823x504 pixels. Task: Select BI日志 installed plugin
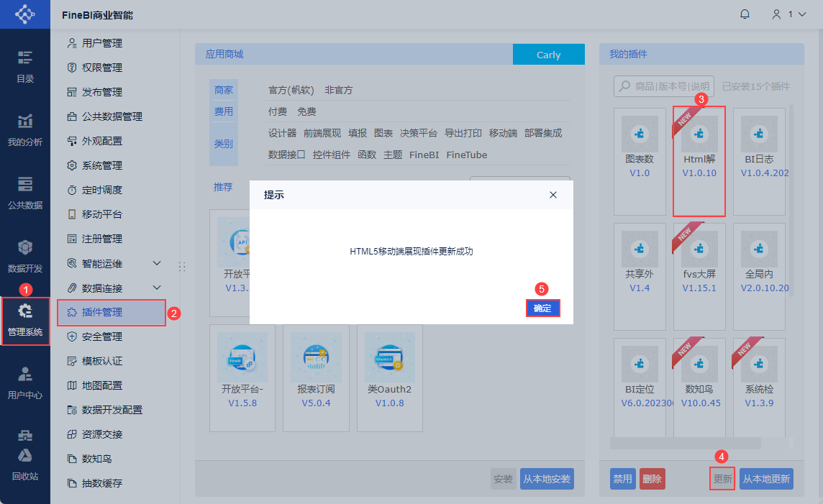tap(759, 162)
